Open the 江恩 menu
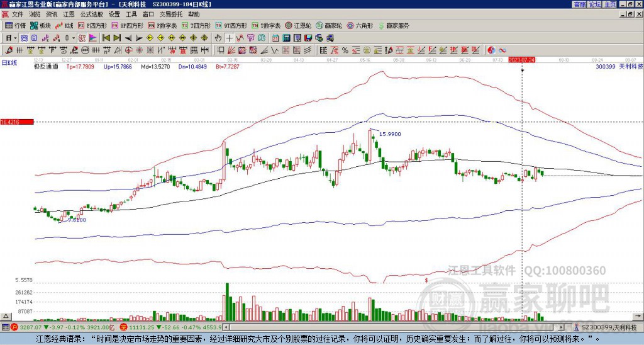Screen dimensions: 644x345 pos(69,14)
